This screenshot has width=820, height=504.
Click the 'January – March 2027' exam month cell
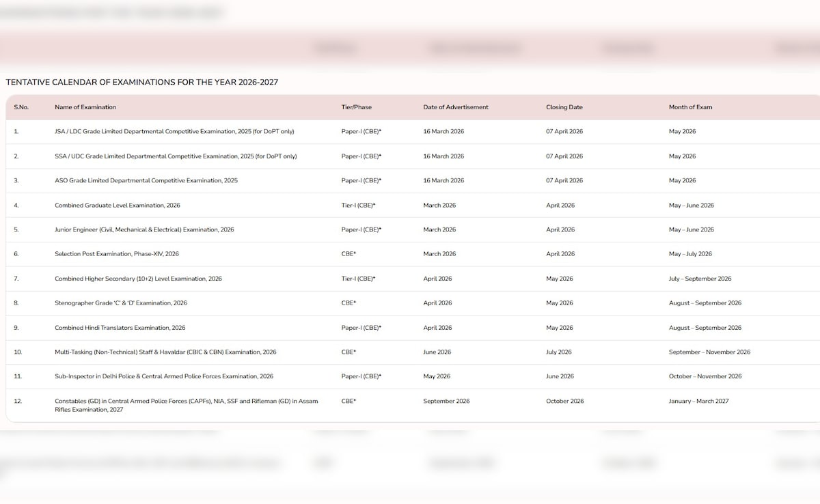click(698, 401)
